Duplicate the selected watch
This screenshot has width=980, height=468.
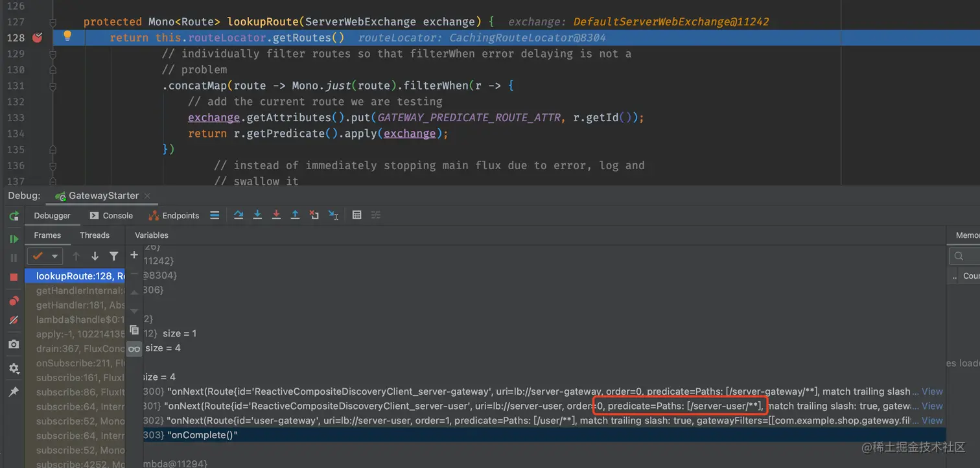[x=134, y=330]
